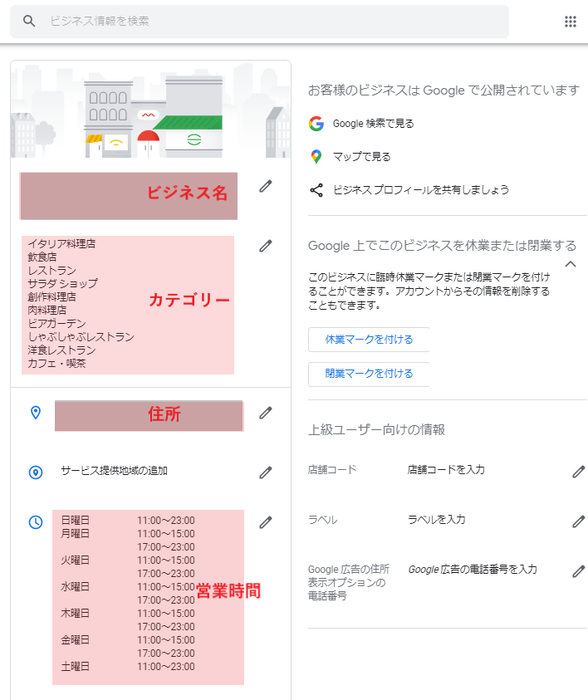Click 休業マークを付ける button

click(369, 340)
